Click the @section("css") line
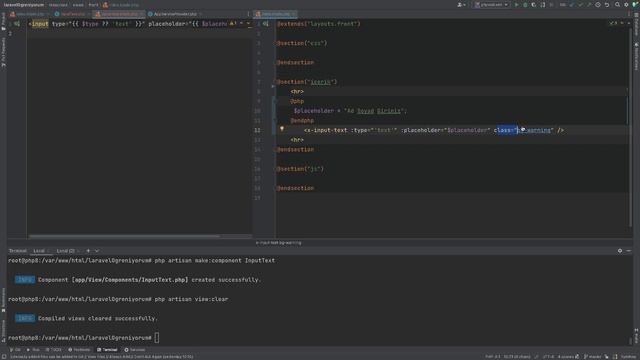Viewport: 640px width, 360px height. (x=302, y=43)
